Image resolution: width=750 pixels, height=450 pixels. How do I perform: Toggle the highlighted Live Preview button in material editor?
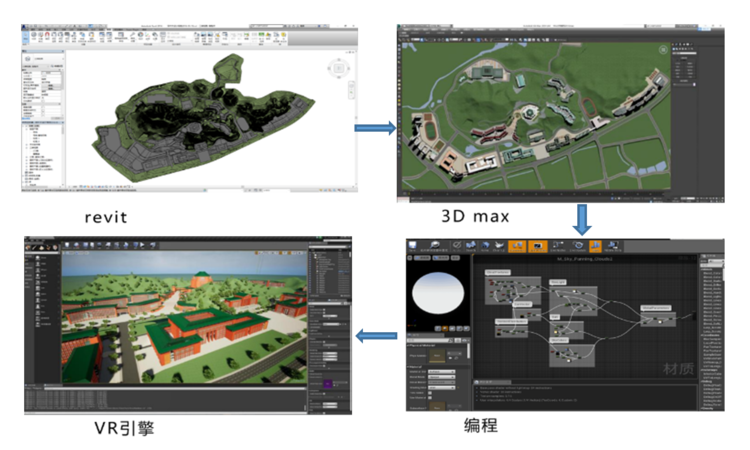538,247
